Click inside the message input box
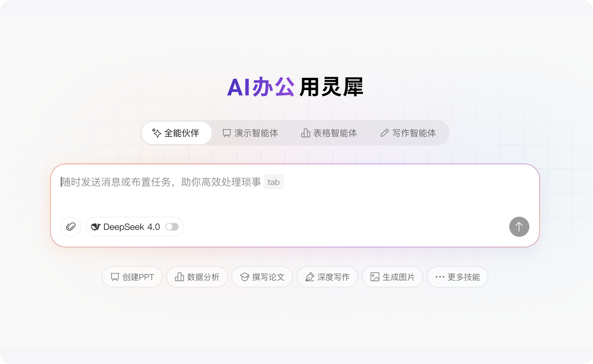The height and width of the screenshot is (364, 593). coord(267,193)
